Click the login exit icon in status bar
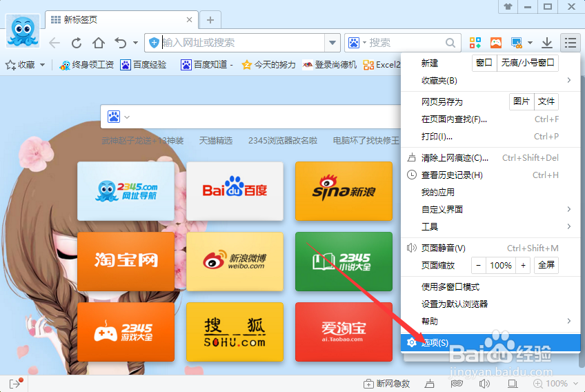This screenshot has width=585, height=392. tap(16, 383)
